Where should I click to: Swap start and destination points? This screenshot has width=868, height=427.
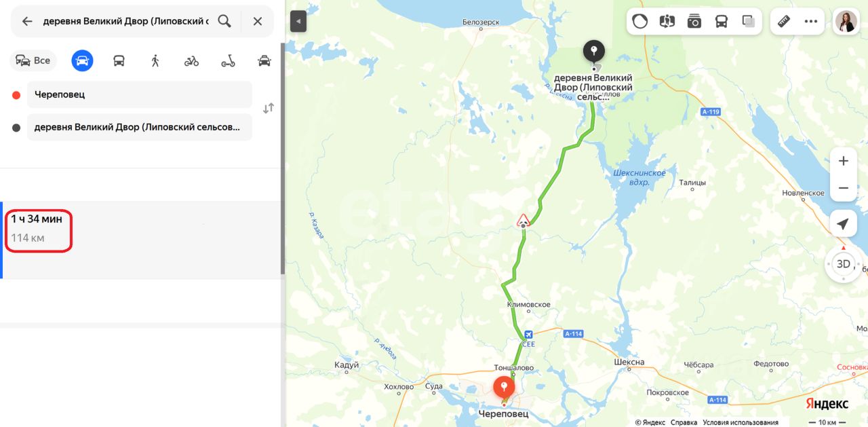(x=269, y=108)
